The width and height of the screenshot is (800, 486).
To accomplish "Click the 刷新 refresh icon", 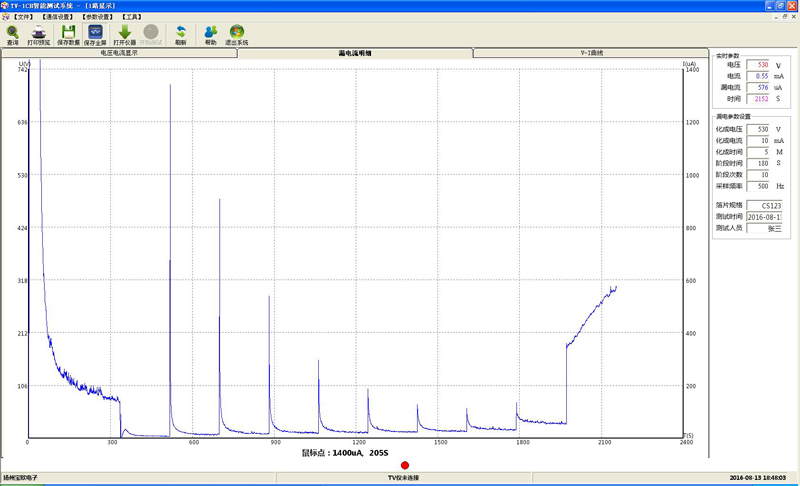I will tap(180, 35).
